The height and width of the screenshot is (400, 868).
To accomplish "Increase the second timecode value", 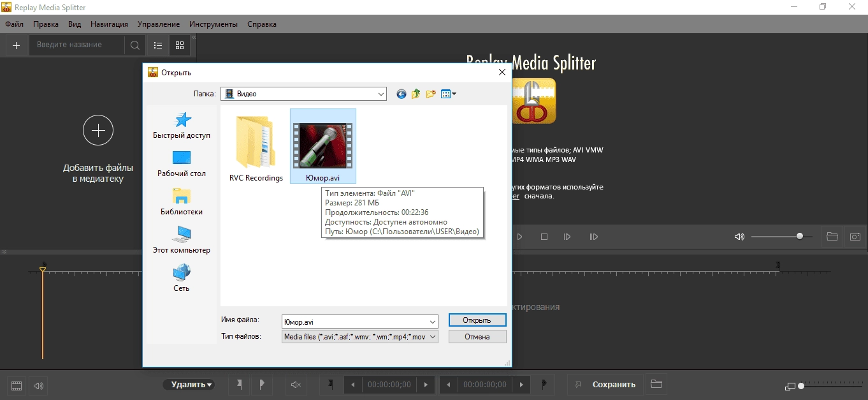I will click(x=521, y=385).
